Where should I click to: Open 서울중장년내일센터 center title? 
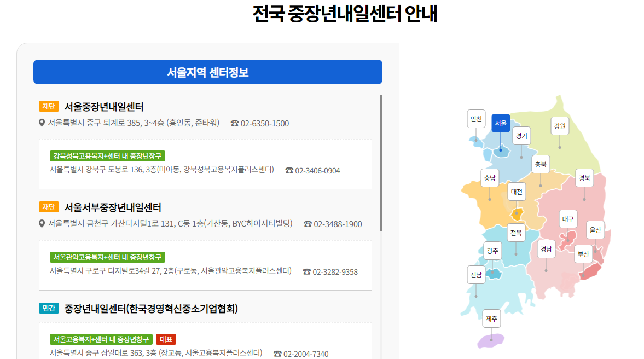tap(104, 106)
